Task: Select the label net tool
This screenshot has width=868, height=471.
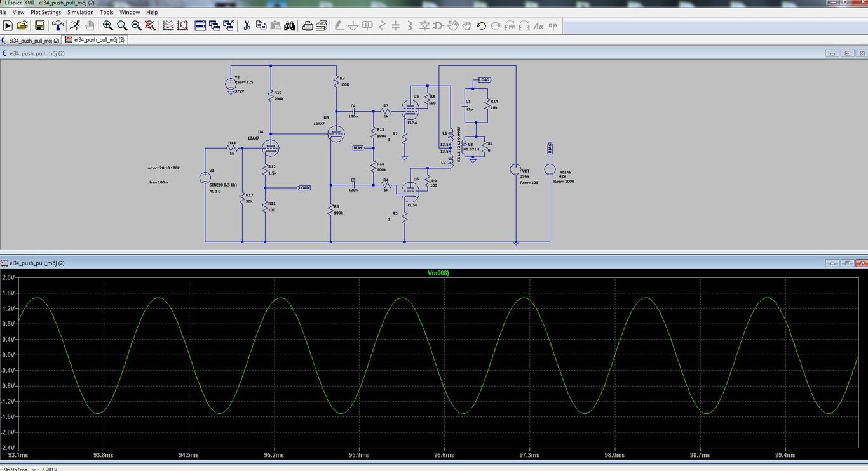Action: [x=367, y=26]
